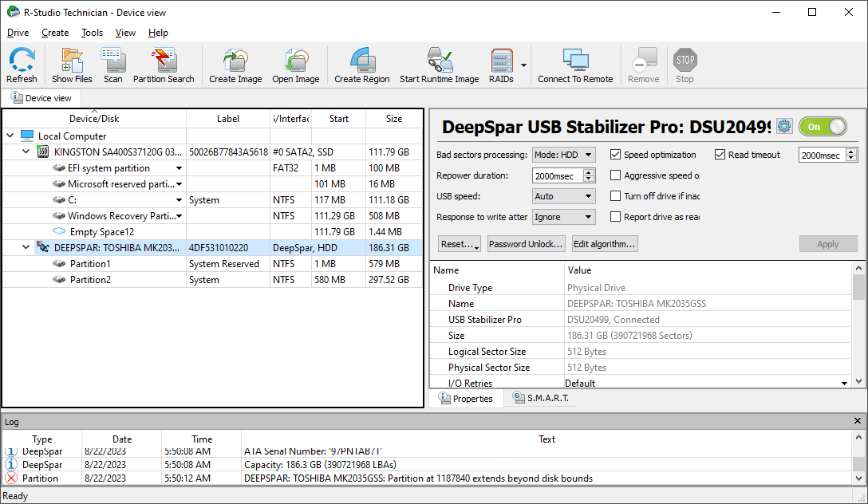
Task: Click the Create Image icon
Action: click(x=235, y=60)
